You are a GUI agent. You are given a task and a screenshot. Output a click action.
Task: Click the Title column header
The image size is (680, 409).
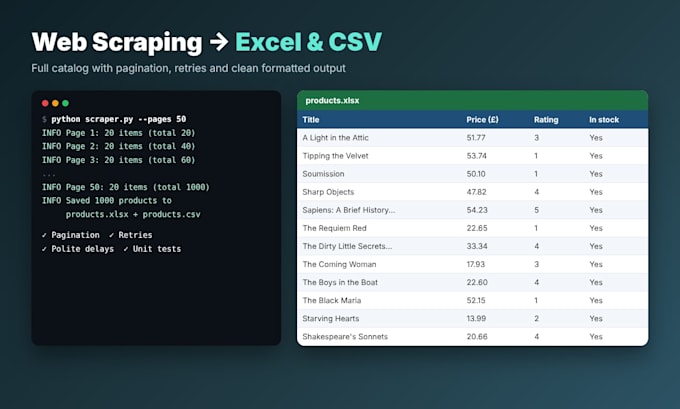point(311,120)
